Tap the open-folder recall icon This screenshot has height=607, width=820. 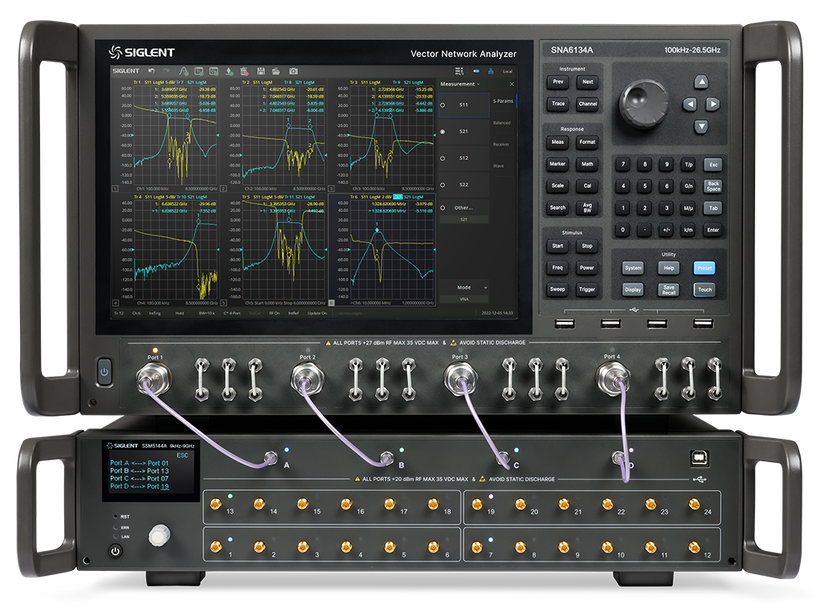276,71
